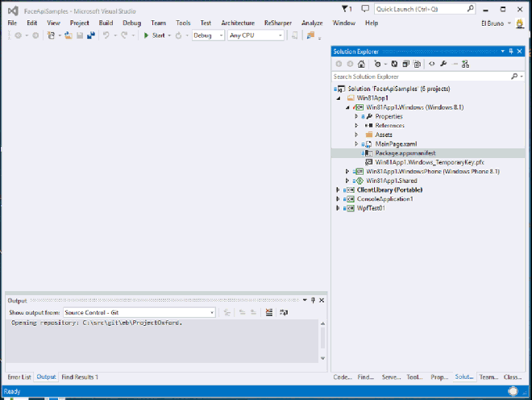Clear all text in Output window
Screen dimensions: 532x400
pos(268,312)
